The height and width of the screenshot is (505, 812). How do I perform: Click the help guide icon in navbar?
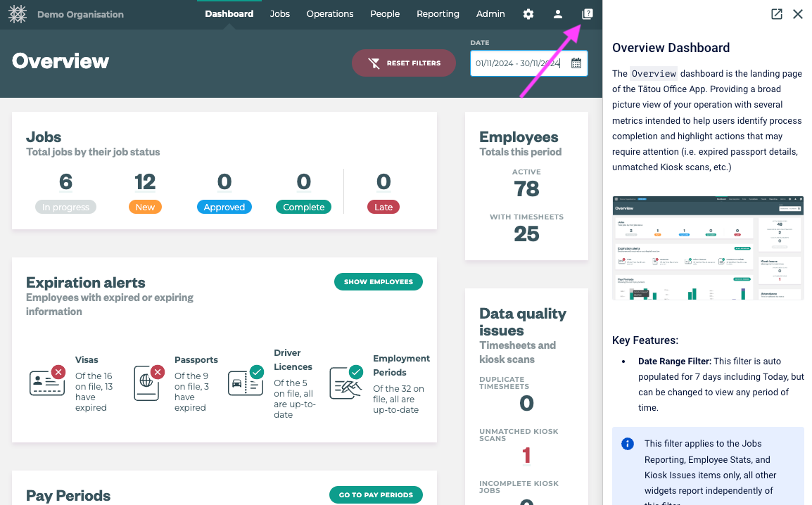(x=588, y=14)
